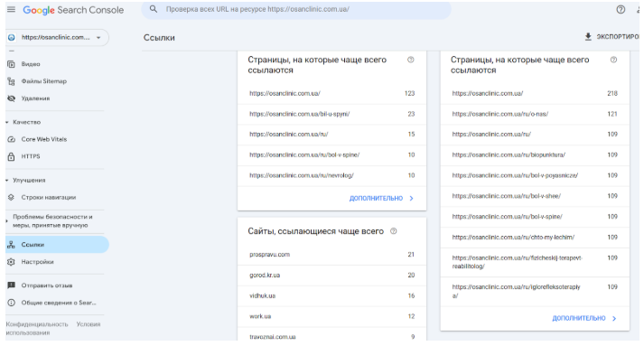Click arrow next to right ДОПОЛНИТЕЛЬНО
644x346 pixels.
[614, 319]
